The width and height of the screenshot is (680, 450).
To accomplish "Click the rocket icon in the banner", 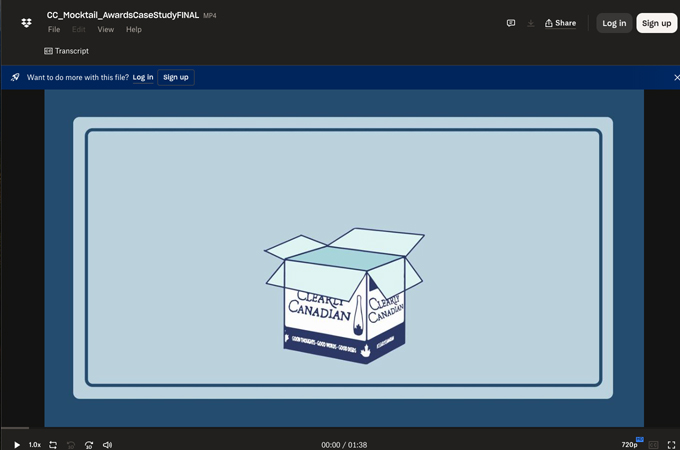I will pos(15,77).
